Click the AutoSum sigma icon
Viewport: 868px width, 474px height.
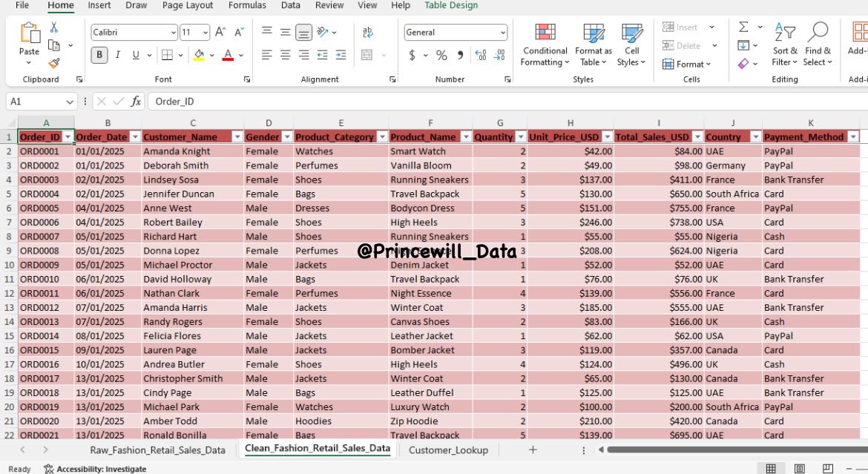click(x=744, y=27)
